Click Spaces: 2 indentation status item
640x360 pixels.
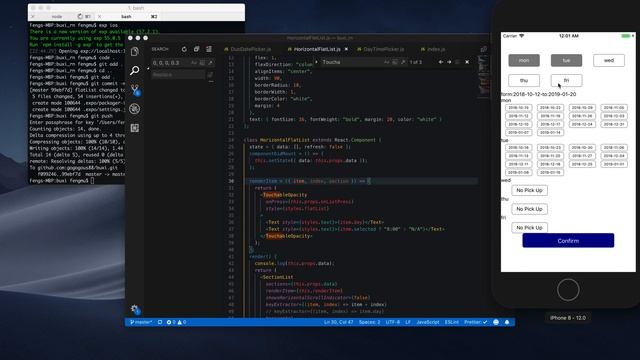click(369, 322)
